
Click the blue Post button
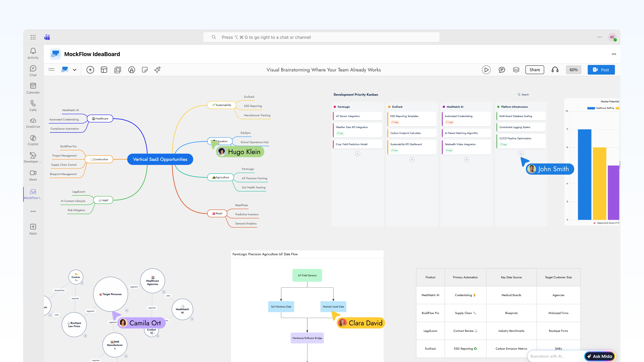tap(601, 70)
